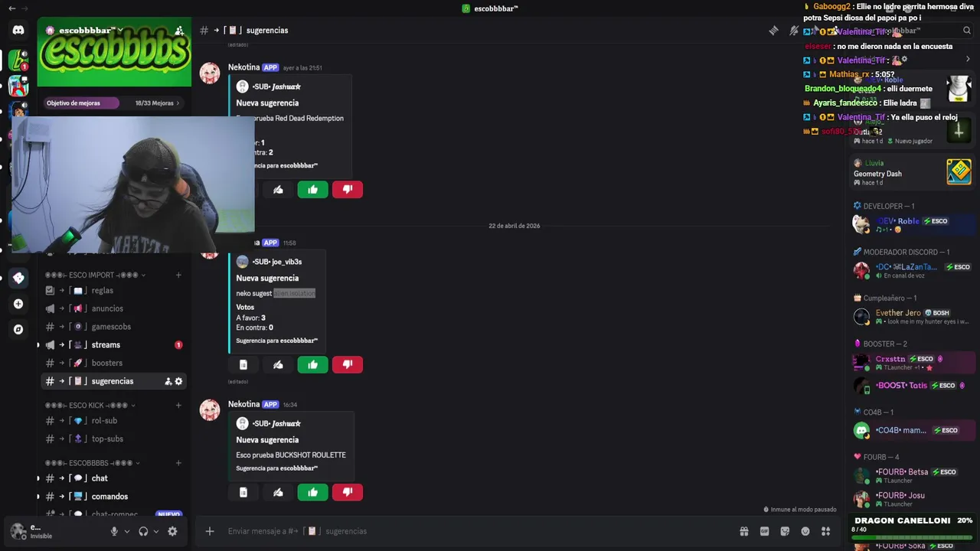The height and width of the screenshot is (551, 980).
Task: Open threads icon in channel header
Action: pyautogui.click(x=774, y=31)
